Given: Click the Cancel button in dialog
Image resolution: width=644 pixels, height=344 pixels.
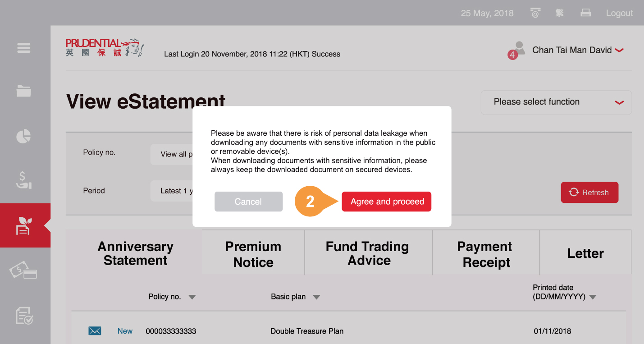Looking at the screenshot, I should pyautogui.click(x=248, y=202).
